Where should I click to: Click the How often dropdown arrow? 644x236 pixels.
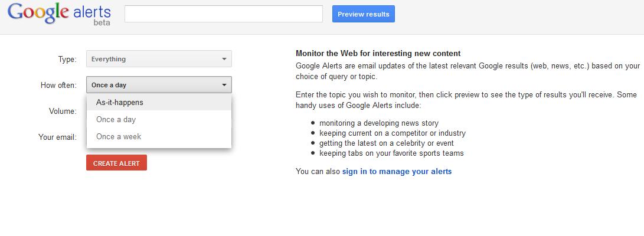224,85
